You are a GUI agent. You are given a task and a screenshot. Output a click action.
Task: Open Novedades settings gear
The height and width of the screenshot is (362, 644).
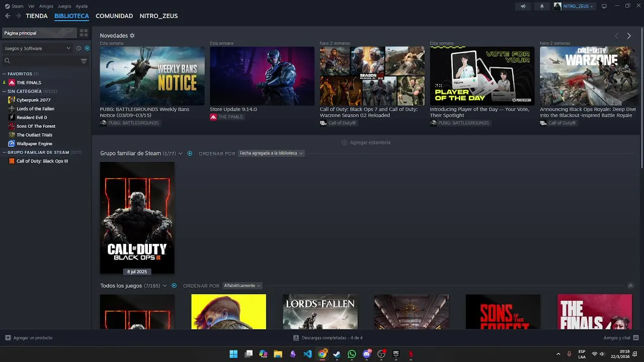pos(132,36)
